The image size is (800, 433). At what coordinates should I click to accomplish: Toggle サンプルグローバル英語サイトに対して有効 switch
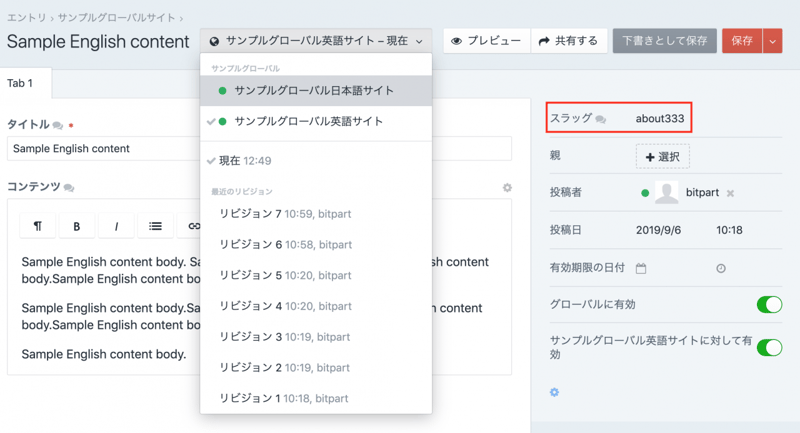point(768,347)
